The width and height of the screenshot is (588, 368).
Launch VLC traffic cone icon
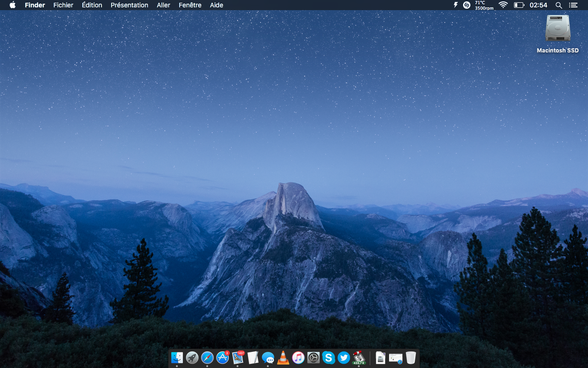pyautogui.click(x=283, y=357)
